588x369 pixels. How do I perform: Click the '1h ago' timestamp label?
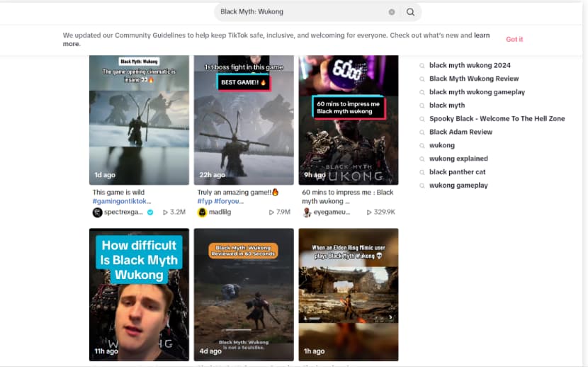[315, 351]
